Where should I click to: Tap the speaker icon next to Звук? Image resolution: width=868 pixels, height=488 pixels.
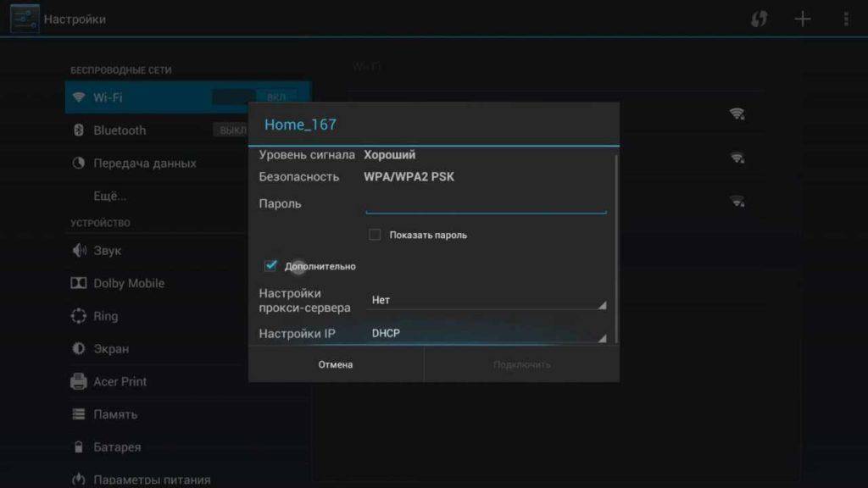[x=79, y=250]
